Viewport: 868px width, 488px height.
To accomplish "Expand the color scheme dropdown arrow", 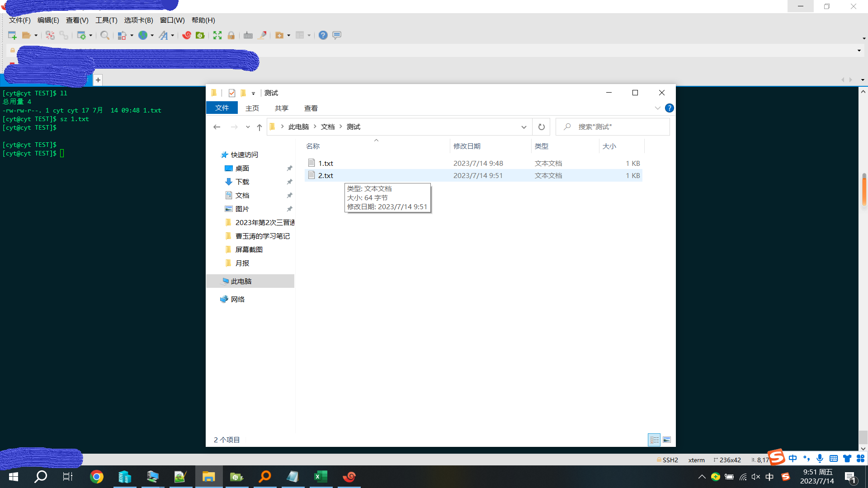I will (x=132, y=35).
